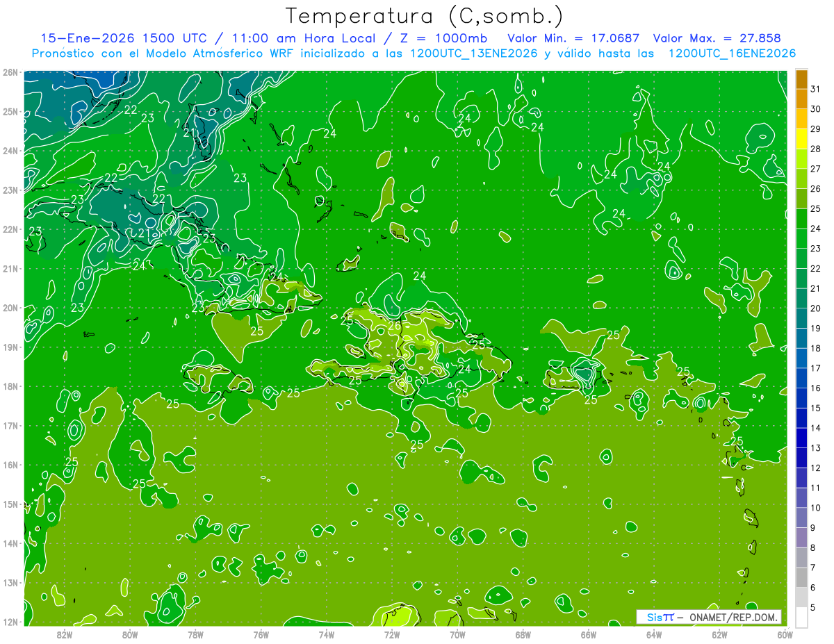The height and width of the screenshot is (644, 834).
Task: Click the Sisπ logo in the credit box
Action: tap(660, 617)
